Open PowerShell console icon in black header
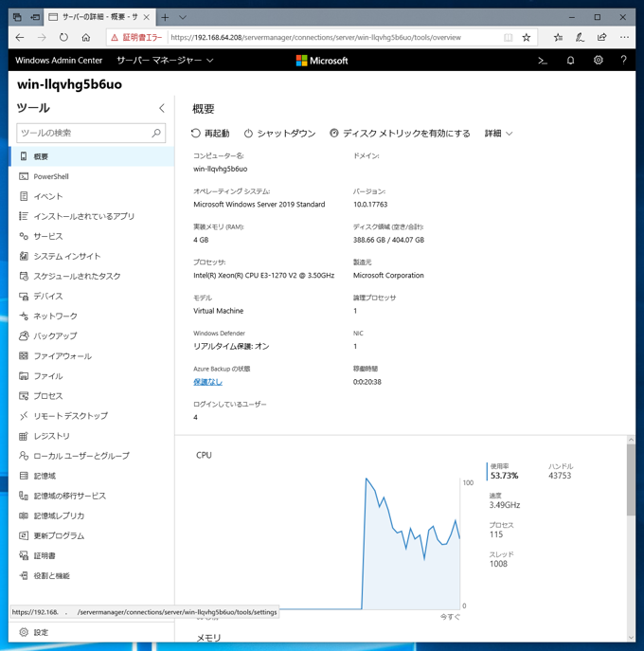Screen dimensions: 644x651 [x=543, y=61]
